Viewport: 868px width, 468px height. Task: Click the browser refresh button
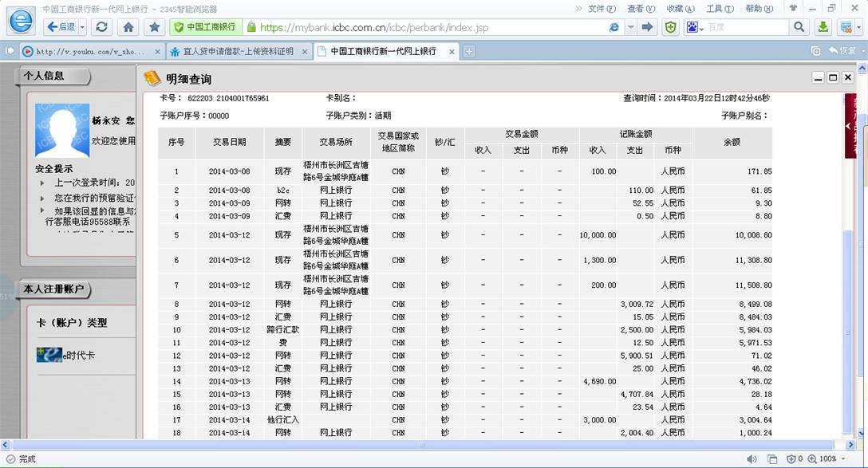pos(101,27)
